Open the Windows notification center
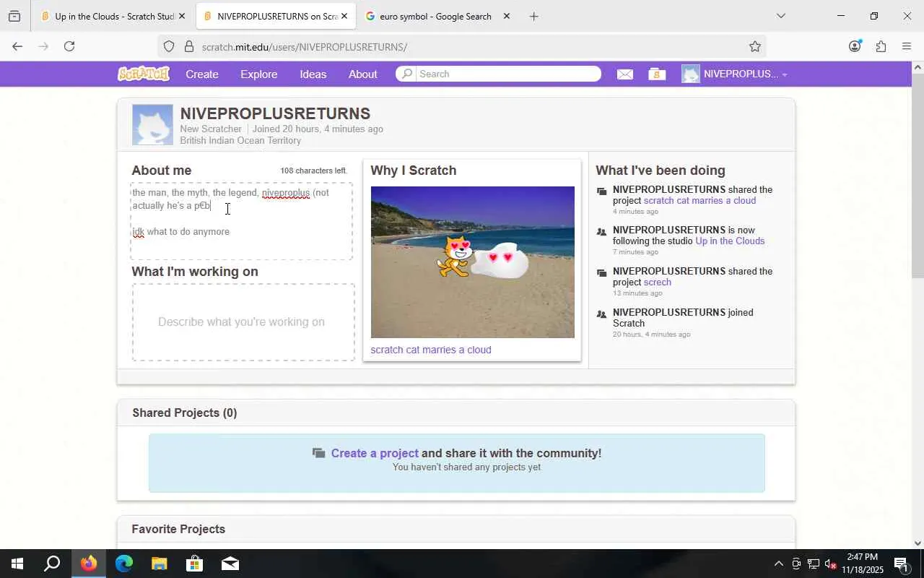The height and width of the screenshot is (578, 924). (902, 564)
